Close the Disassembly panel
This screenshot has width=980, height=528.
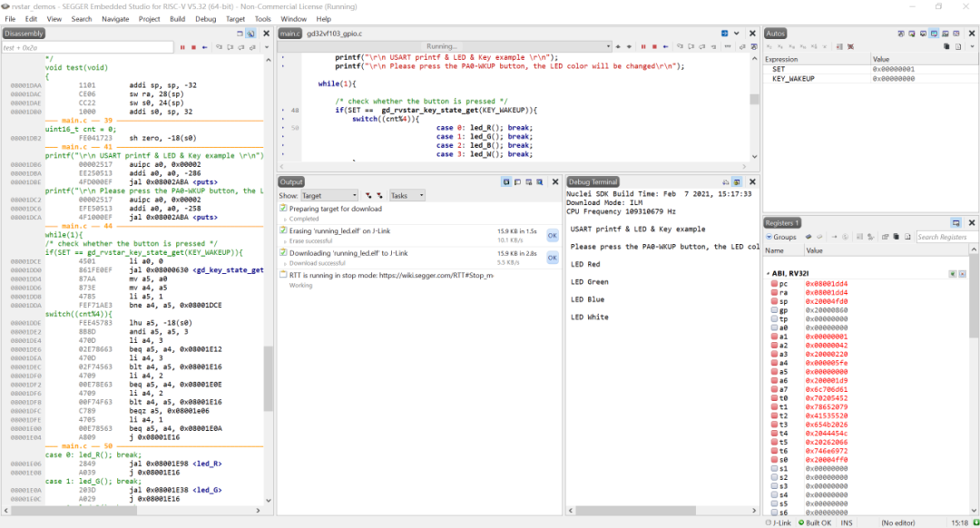pyautogui.click(x=266, y=34)
